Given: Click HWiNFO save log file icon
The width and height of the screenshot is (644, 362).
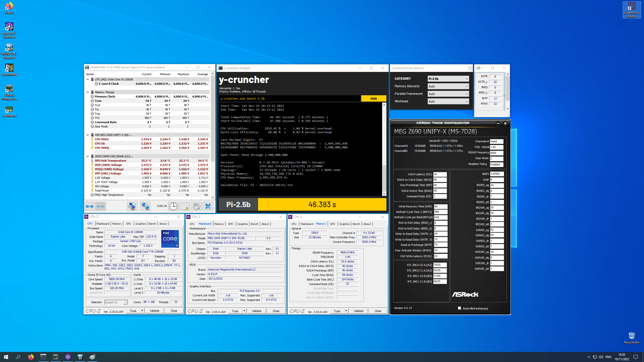Looking at the screenshot, I should pyautogui.click(x=185, y=206).
